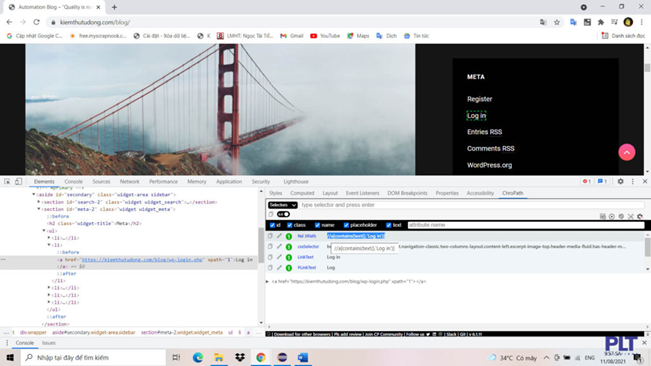Viewport: 651px width, 366px height.
Task: Click ChroPath settings gear icon at right
Action: click(x=640, y=216)
